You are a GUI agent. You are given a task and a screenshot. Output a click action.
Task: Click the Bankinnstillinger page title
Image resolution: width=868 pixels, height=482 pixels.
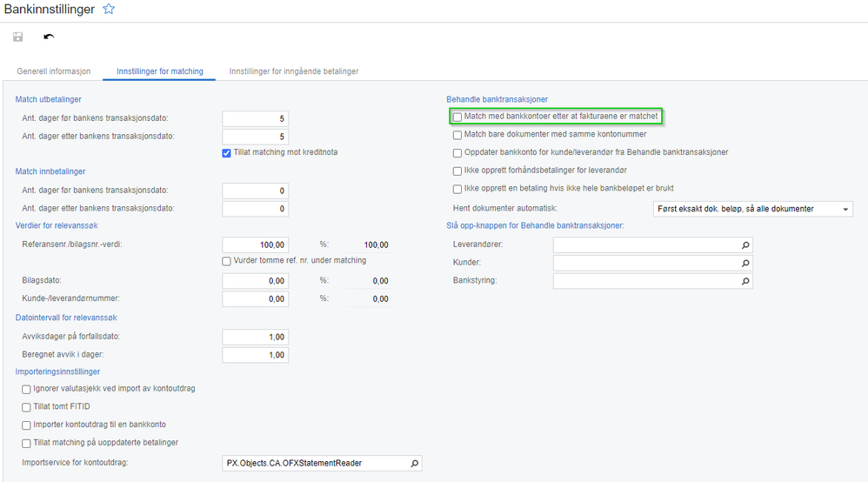point(50,10)
